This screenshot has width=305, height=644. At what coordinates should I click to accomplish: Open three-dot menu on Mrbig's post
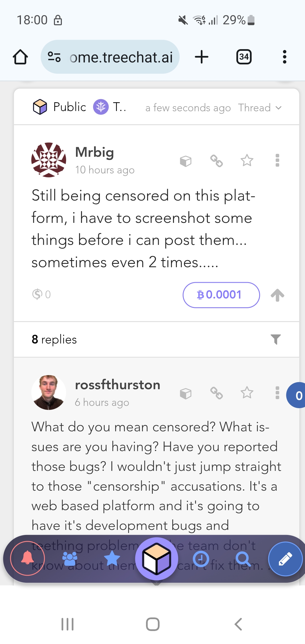[x=277, y=160]
